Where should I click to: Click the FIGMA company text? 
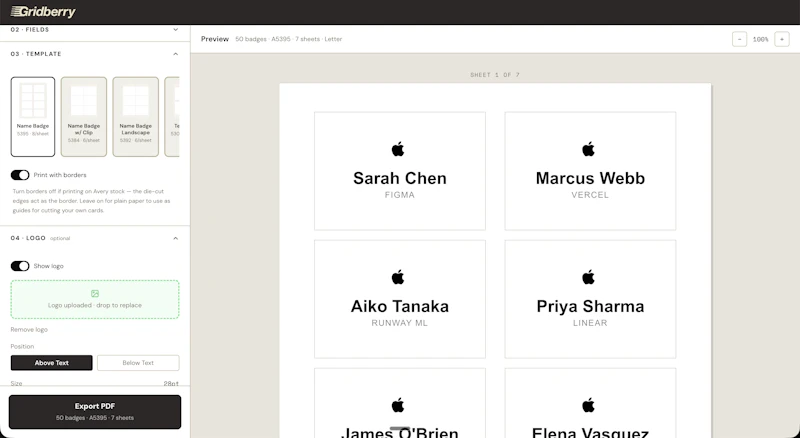(399, 195)
